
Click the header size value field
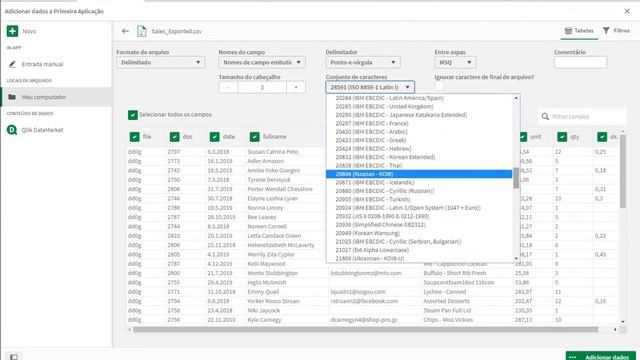click(x=262, y=87)
